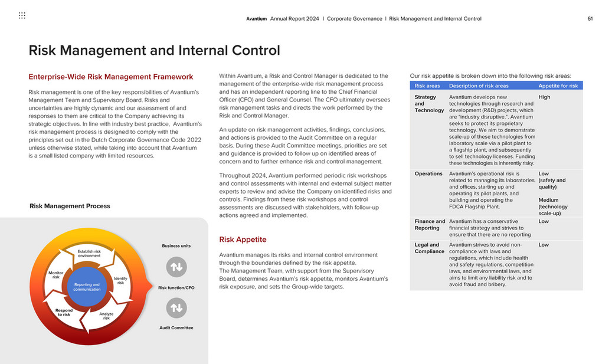Click the Low appetite value for Legal and Compliance
The width and height of the screenshot is (612, 364).
click(544, 245)
